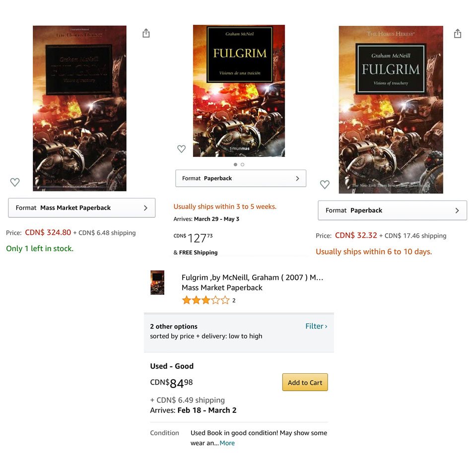Expand condition text with More link
Viewport: 476px width, 457px height.
click(227, 443)
